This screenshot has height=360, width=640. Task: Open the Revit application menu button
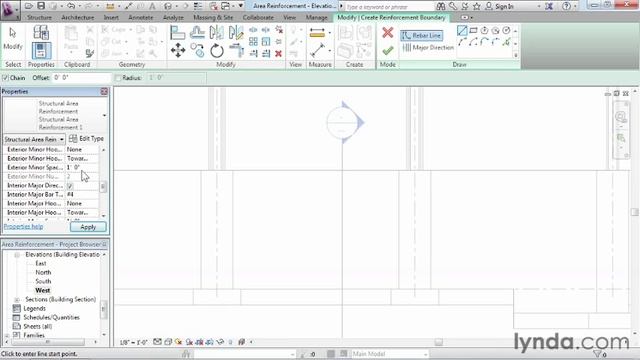tap(10, 10)
